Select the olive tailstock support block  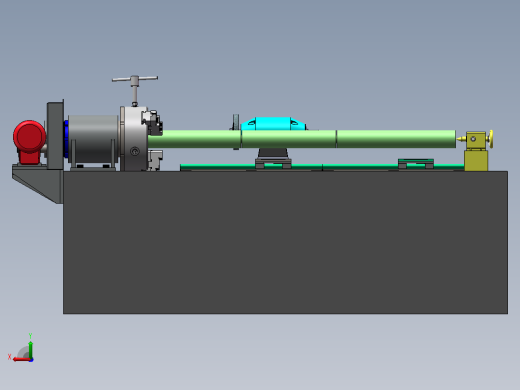point(476,160)
